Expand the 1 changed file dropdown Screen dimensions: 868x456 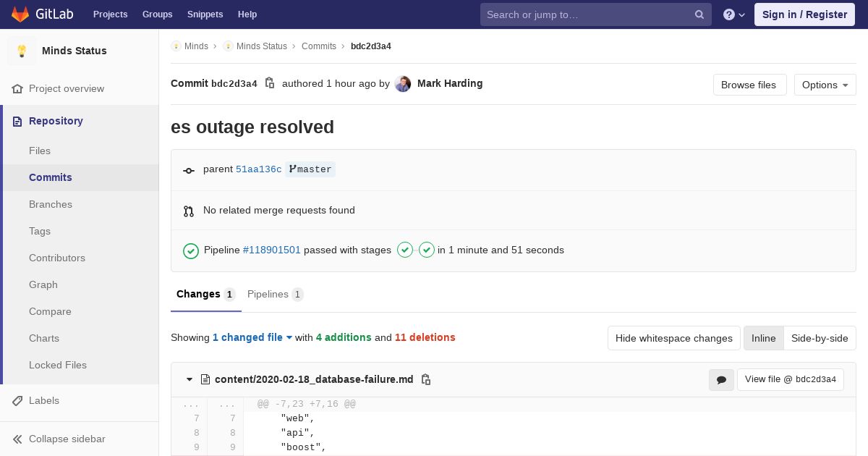252,337
